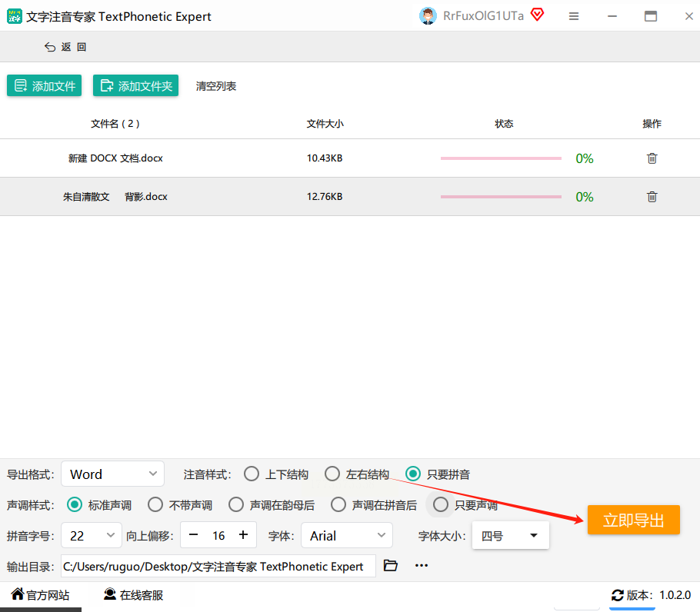Click the 12.76KB file size cell
This screenshot has height=612, width=700.
(x=325, y=197)
